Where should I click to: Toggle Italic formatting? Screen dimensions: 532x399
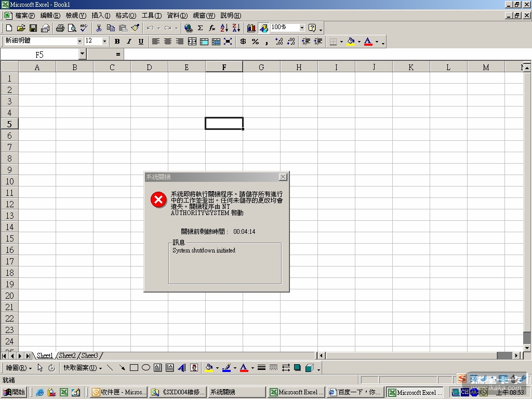(x=129, y=42)
